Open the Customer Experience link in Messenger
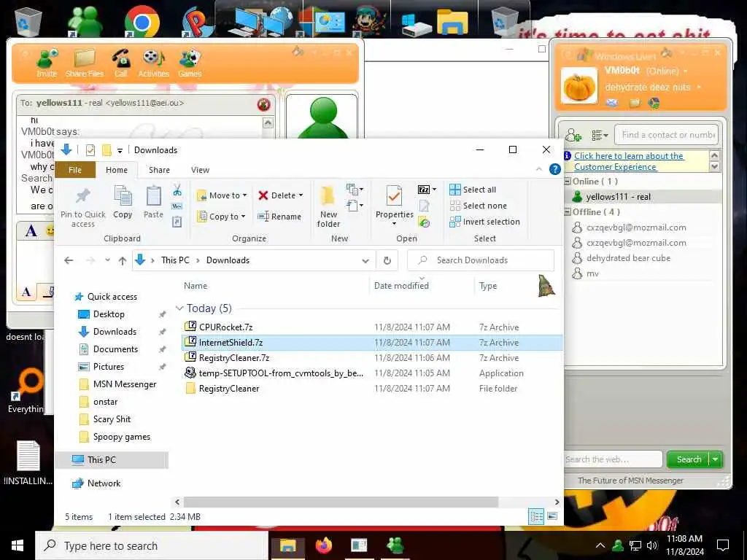The image size is (747, 560). coord(628,161)
